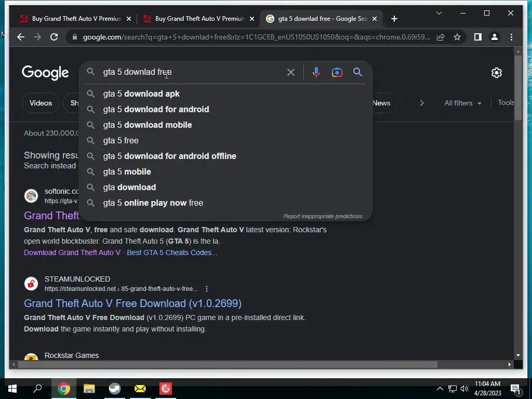Clear the search box text
This screenshot has width=532, height=399.
click(x=291, y=72)
